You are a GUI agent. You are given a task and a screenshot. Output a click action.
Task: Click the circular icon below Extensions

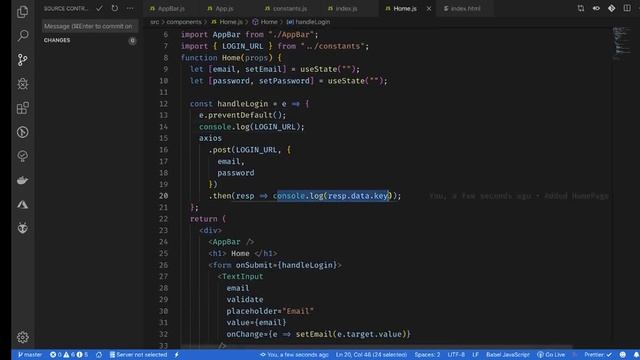[x=22, y=132]
